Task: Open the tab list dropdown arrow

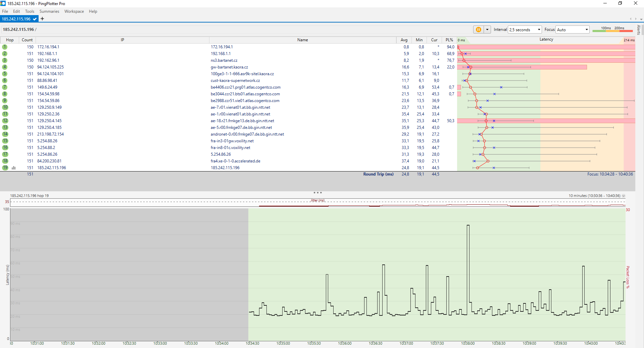Action: click(641, 19)
